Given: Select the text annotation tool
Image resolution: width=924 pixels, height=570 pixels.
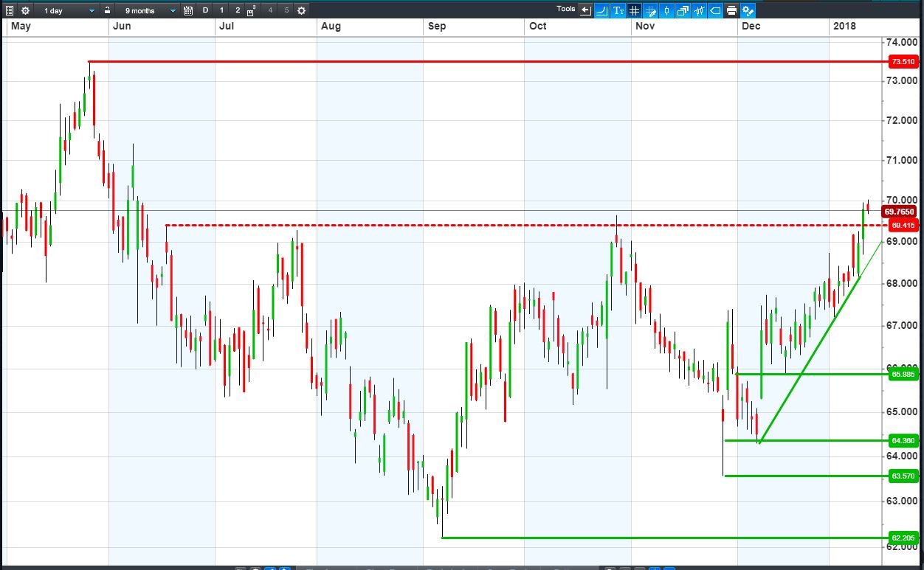Looking at the screenshot, I should coord(618,10).
